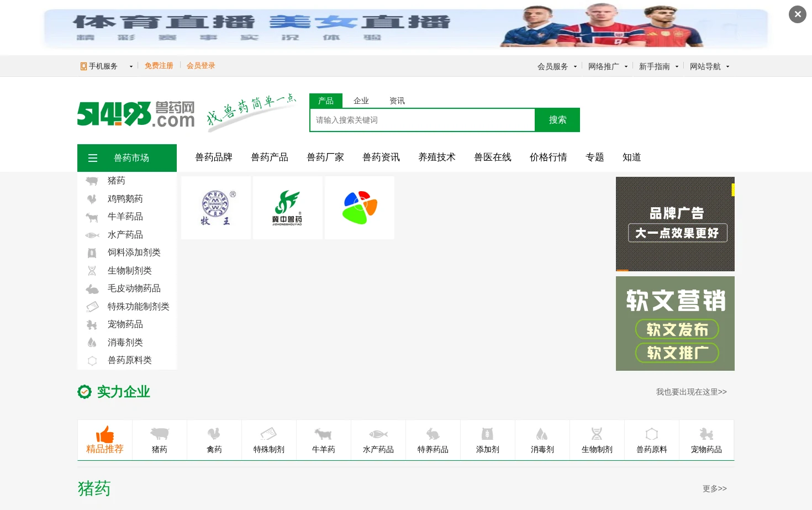812x510 pixels.
Task: Open the 牧王 brand logo
Action: point(216,208)
